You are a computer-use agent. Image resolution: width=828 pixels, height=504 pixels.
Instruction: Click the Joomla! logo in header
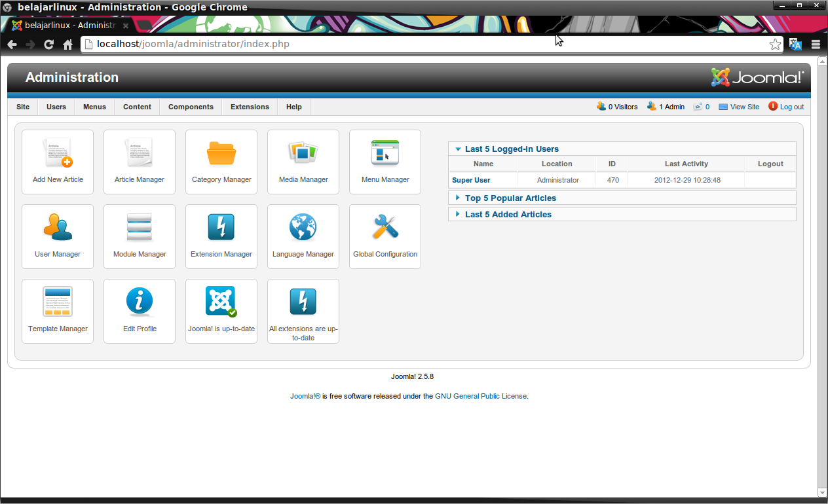(757, 77)
